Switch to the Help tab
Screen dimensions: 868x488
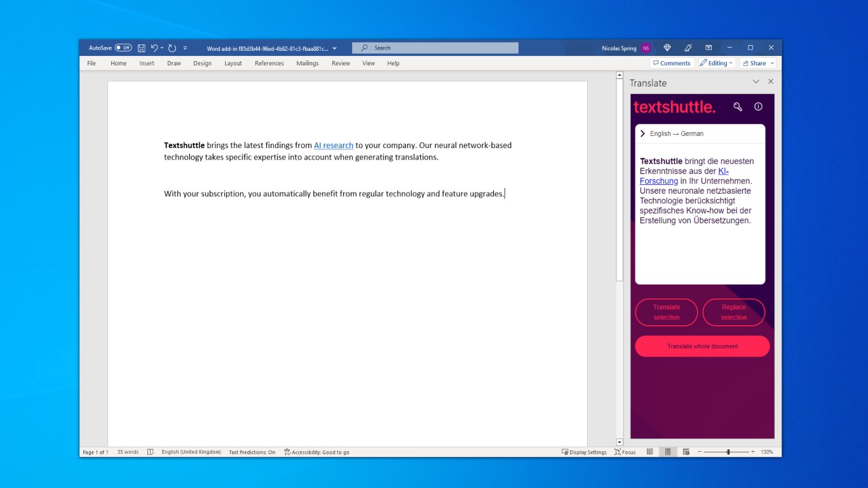tap(393, 63)
